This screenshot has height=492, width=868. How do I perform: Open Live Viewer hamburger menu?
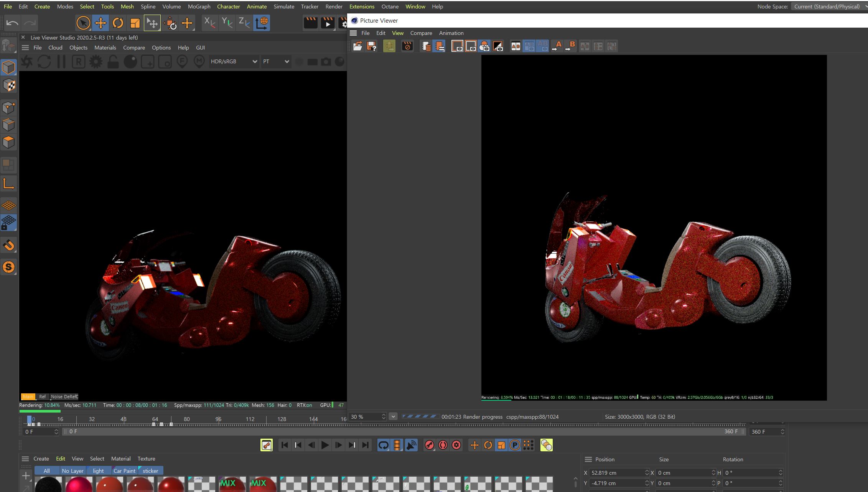[25, 48]
